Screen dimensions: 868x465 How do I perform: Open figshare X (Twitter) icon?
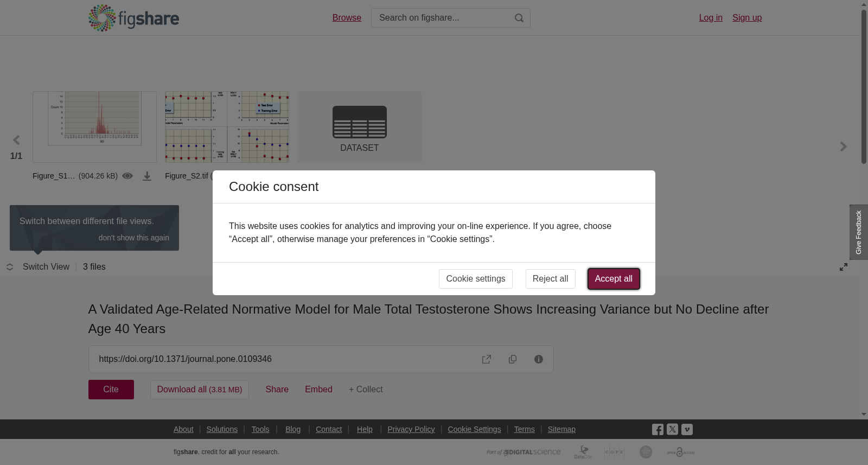(672, 429)
